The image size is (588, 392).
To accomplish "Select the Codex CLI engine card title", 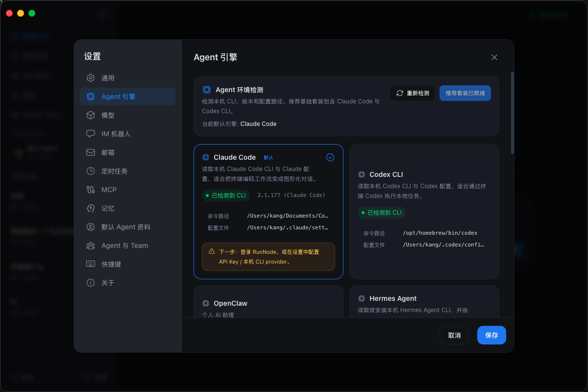I will coord(386,174).
